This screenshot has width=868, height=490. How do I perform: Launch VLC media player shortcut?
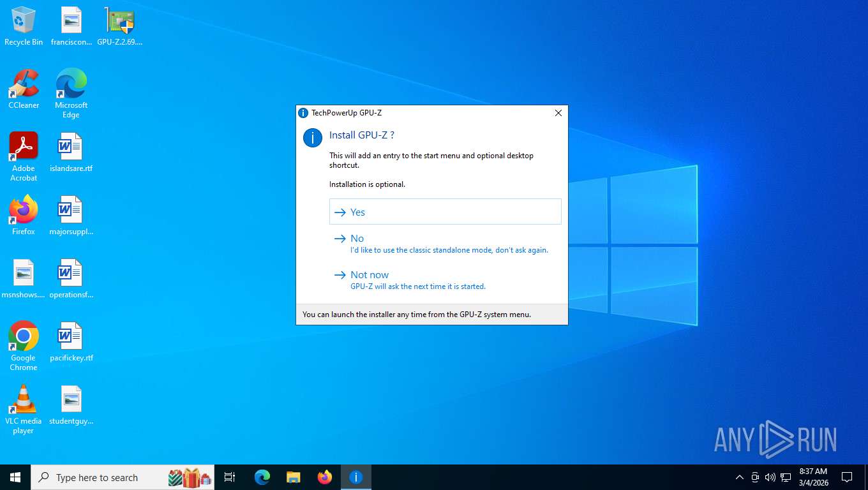[24, 410]
